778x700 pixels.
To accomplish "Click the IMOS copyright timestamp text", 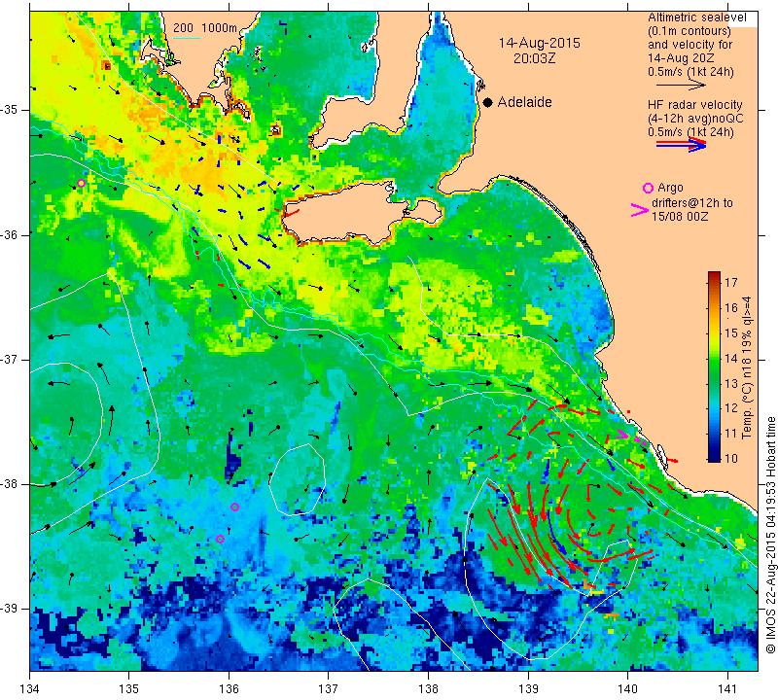I will [770, 535].
